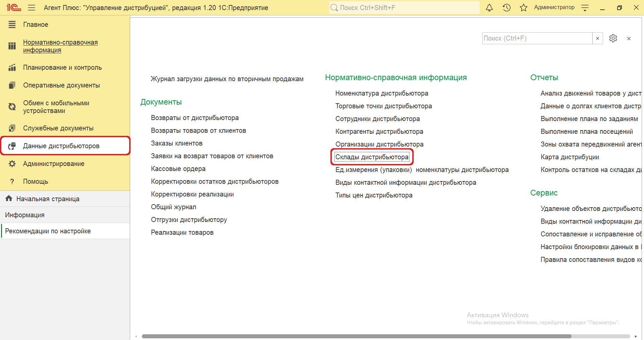Image resolution: width=644 pixels, height=340 pixels.
Task: Click the Обмен с мобильными устройствами sync icon
Action: point(12,107)
